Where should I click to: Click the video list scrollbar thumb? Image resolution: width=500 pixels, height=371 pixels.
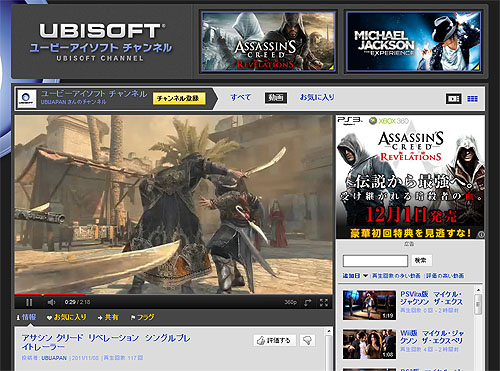(478, 304)
